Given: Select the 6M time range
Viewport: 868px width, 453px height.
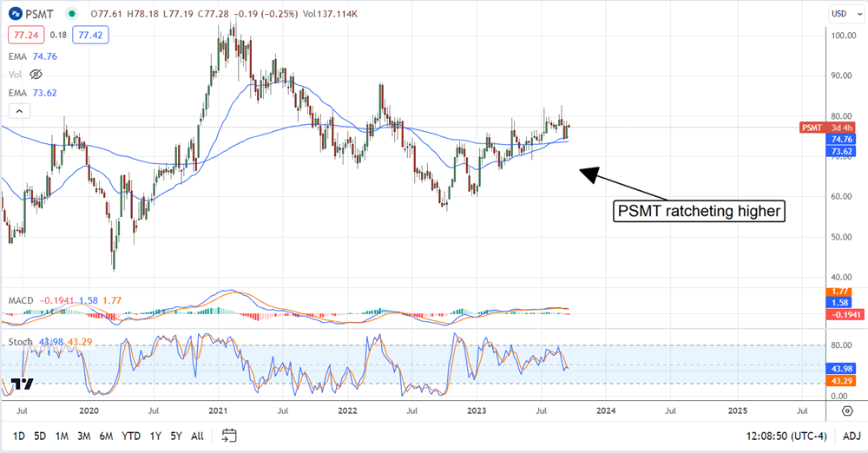Looking at the screenshot, I should coord(106,437).
